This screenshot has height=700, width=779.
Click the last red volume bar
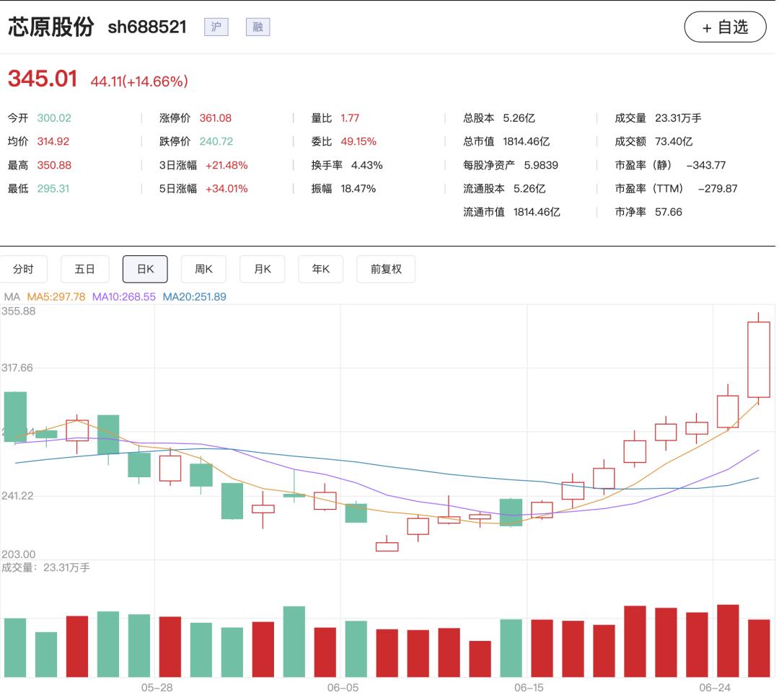click(759, 648)
